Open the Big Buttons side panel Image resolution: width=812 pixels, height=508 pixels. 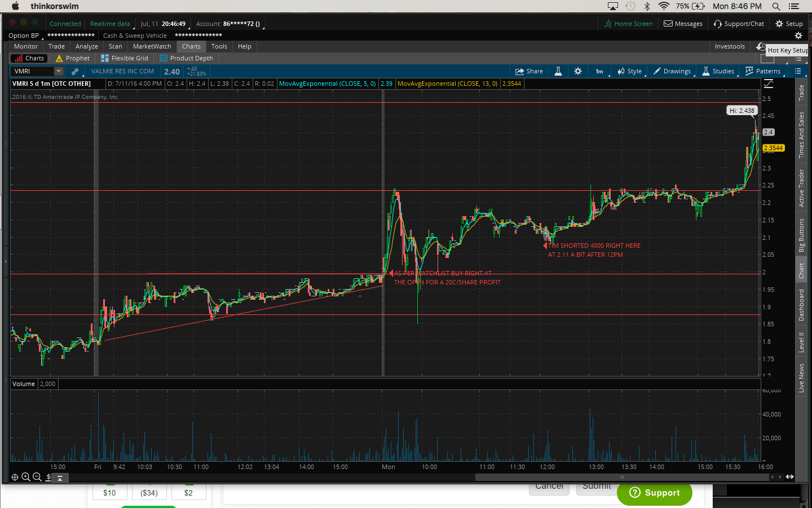pyautogui.click(x=801, y=235)
